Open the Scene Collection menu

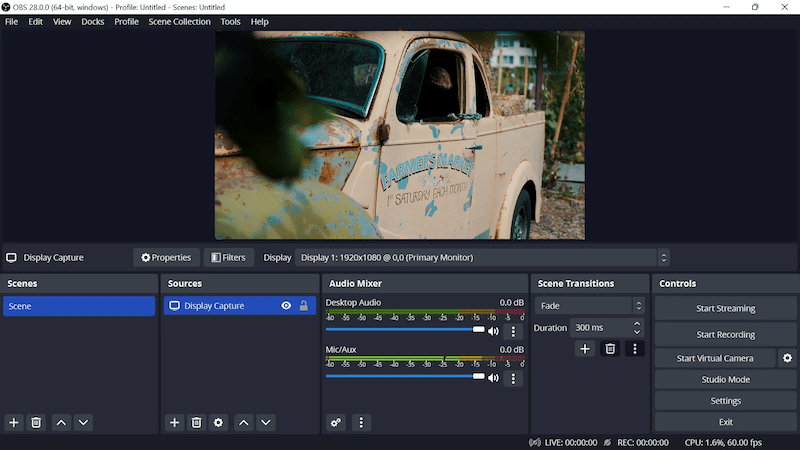coord(179,22)
